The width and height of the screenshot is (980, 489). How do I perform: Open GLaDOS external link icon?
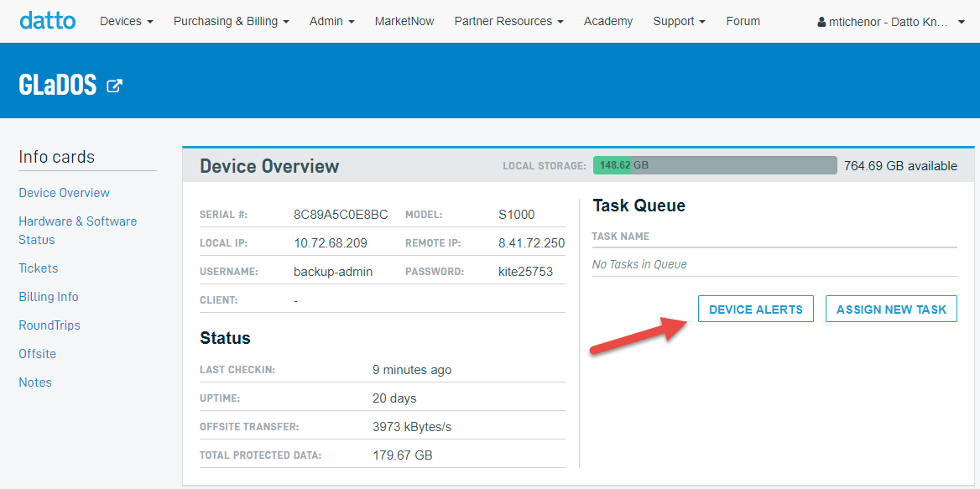click(115, 86)
